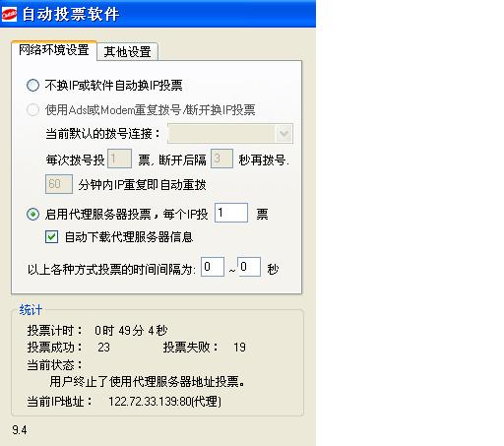
Task: Click the 用户终止了使用代理服务器地址投票 status message
Action: point(147,382)
